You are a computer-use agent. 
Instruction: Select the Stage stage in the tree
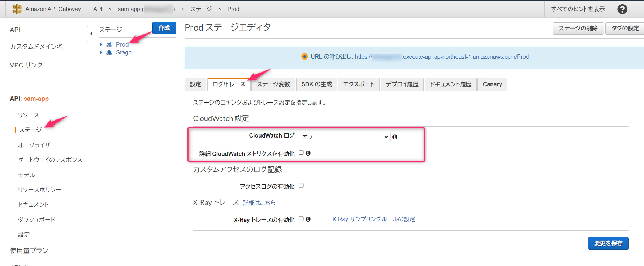coord(124,52)
